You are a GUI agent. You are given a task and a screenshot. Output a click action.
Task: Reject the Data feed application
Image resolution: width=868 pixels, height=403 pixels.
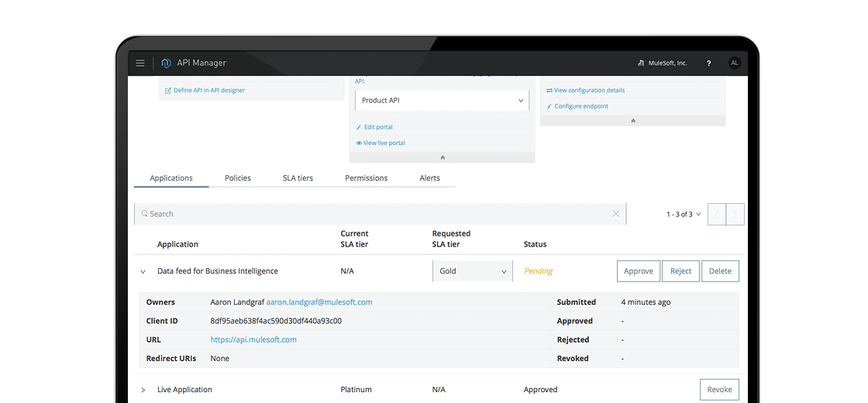pos(681,271)
